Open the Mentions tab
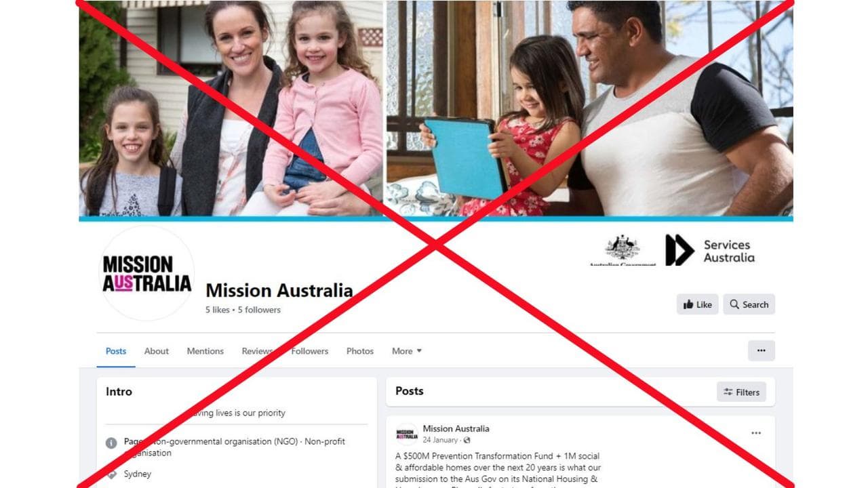The image size is (868, 488). (205, 351)
